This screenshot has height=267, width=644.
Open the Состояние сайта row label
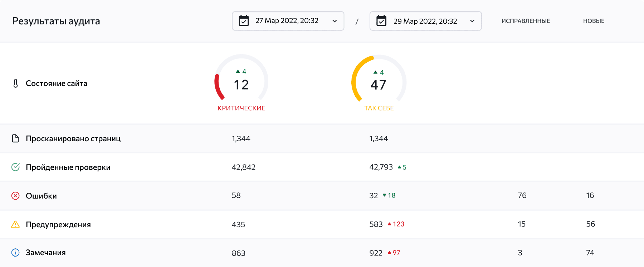(x=57, y=84)
